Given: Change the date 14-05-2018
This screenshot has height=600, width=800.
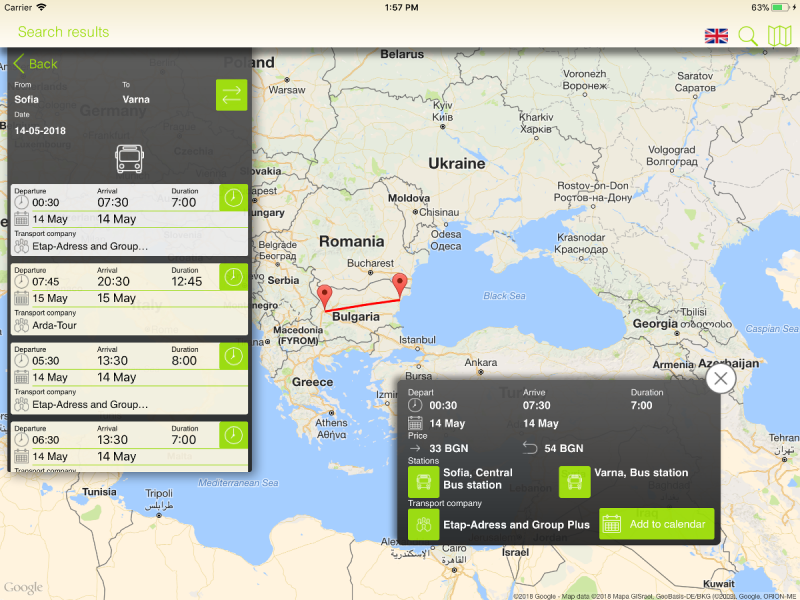Looking at the screenshot, I should coord(40,131).
